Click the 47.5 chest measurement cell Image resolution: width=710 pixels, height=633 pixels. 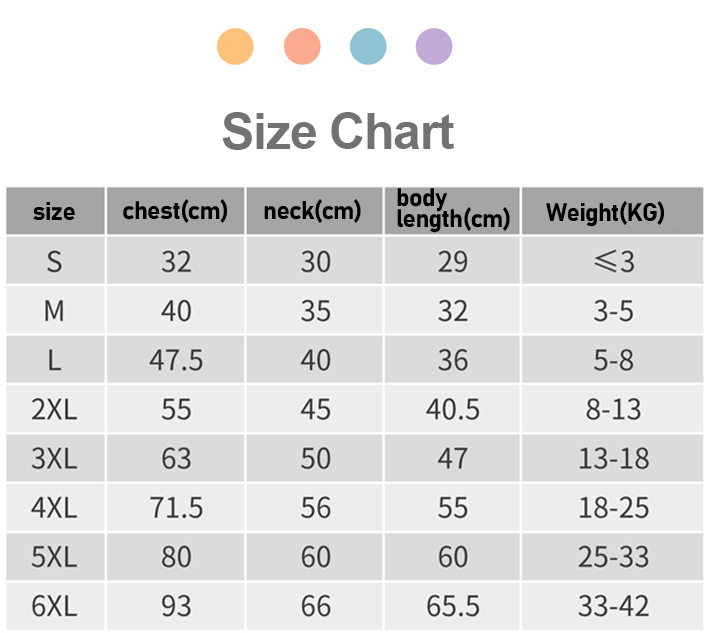coord(176,360)
